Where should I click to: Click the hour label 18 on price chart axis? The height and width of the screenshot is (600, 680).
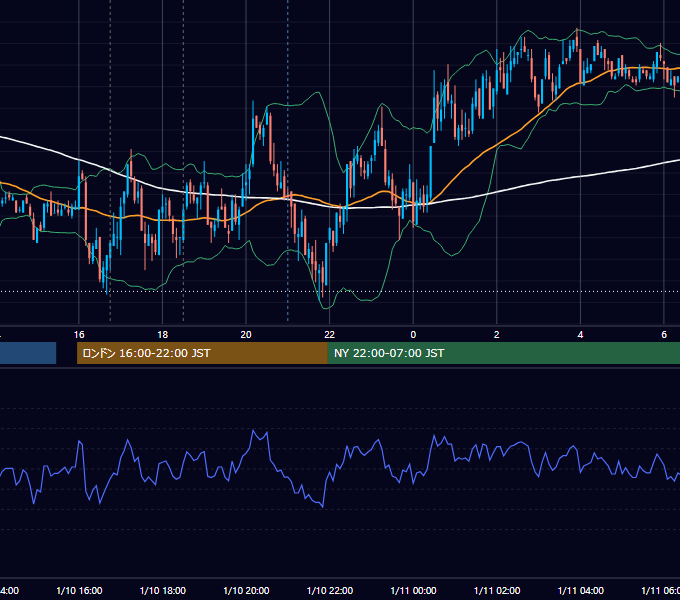[x=163, y=335]
